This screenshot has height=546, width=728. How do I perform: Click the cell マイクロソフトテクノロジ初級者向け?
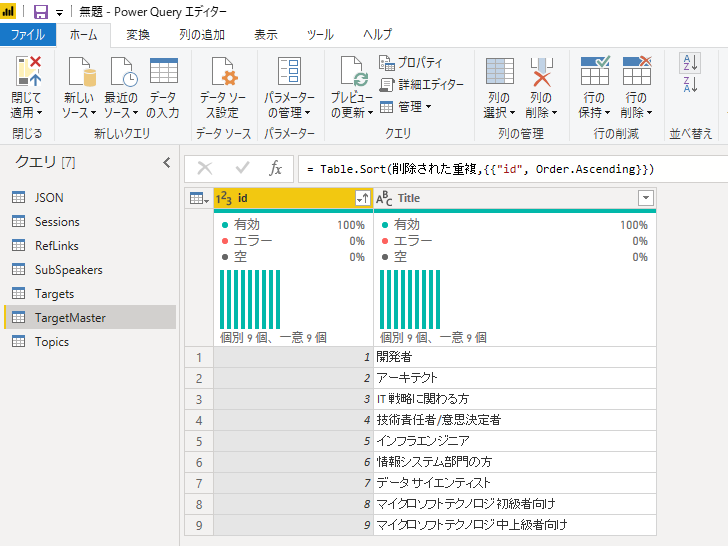(514, 504)
